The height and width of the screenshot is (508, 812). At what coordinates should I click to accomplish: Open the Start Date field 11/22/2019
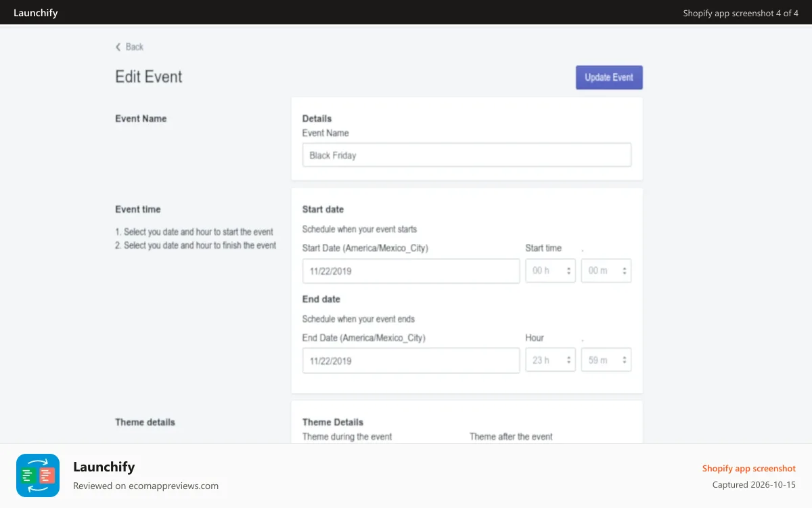[x=411, y=271]
